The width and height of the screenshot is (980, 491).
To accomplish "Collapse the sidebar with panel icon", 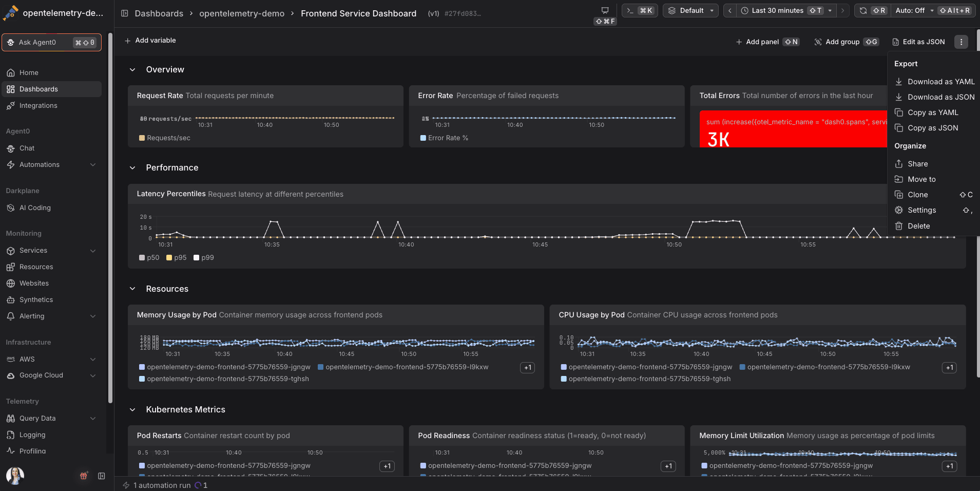I will (102, 476).
